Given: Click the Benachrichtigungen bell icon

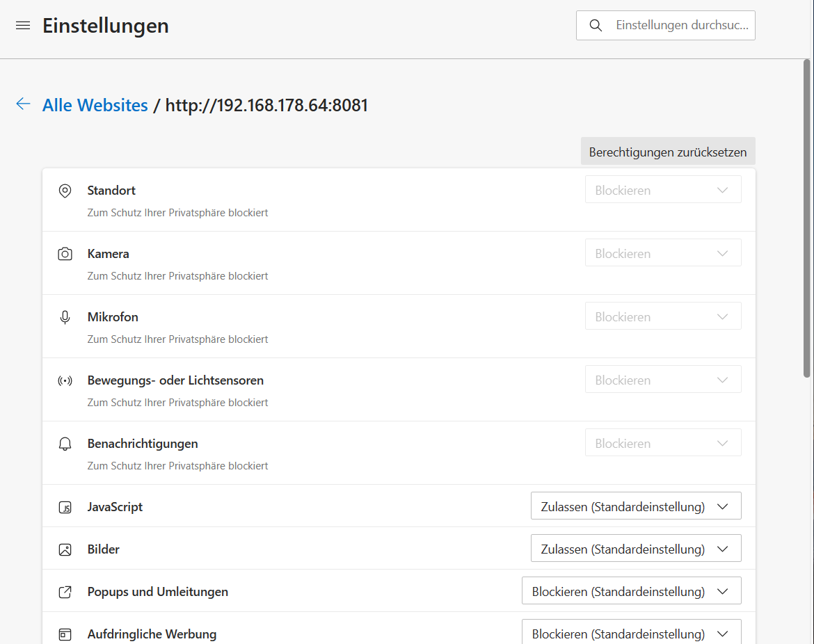Looking at the screenshot, I should [x=65, y=444].
